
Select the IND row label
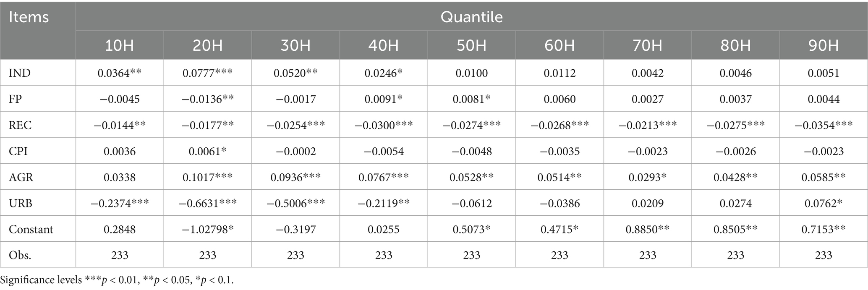(x=20, y=73)
